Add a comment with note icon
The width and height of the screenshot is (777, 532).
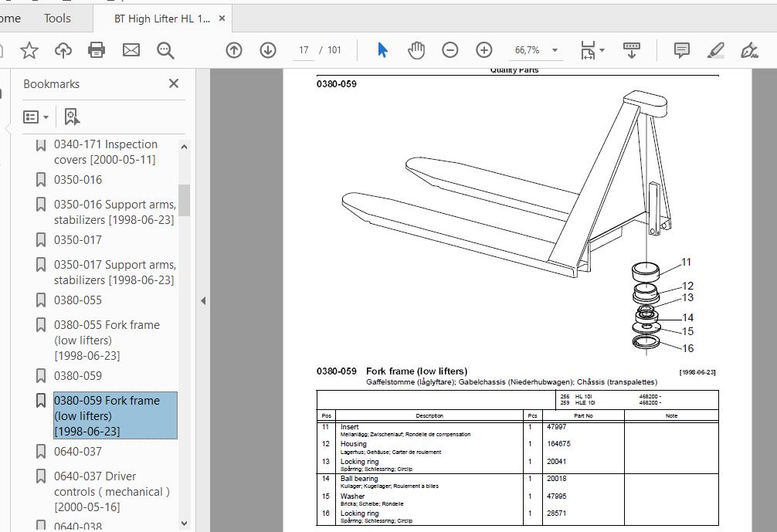(681, 50)
